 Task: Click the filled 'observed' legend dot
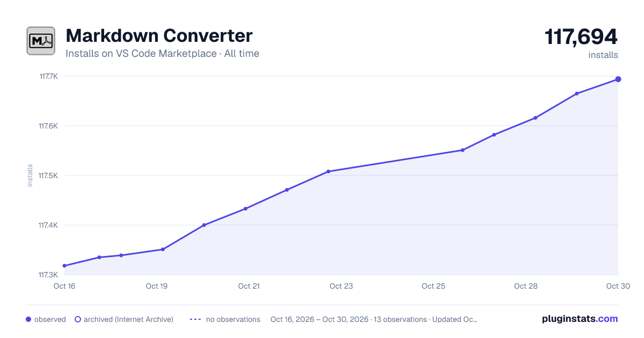[28, 319]
